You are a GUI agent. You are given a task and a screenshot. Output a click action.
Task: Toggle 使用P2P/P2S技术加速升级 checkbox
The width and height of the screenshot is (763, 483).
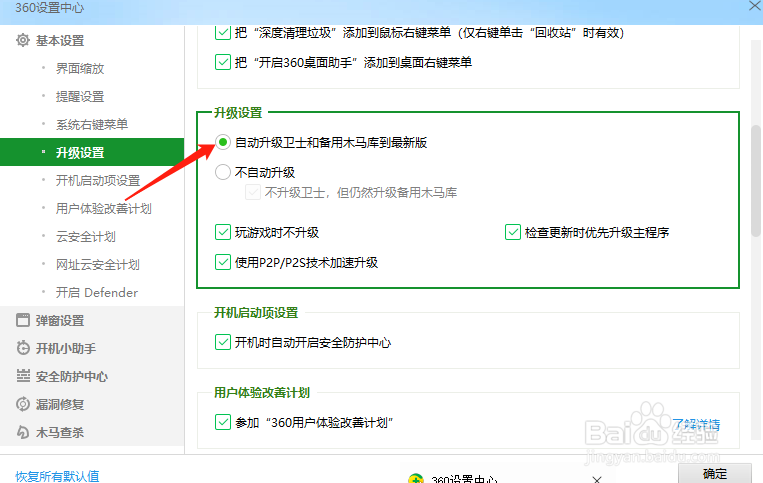pos(223,263)
